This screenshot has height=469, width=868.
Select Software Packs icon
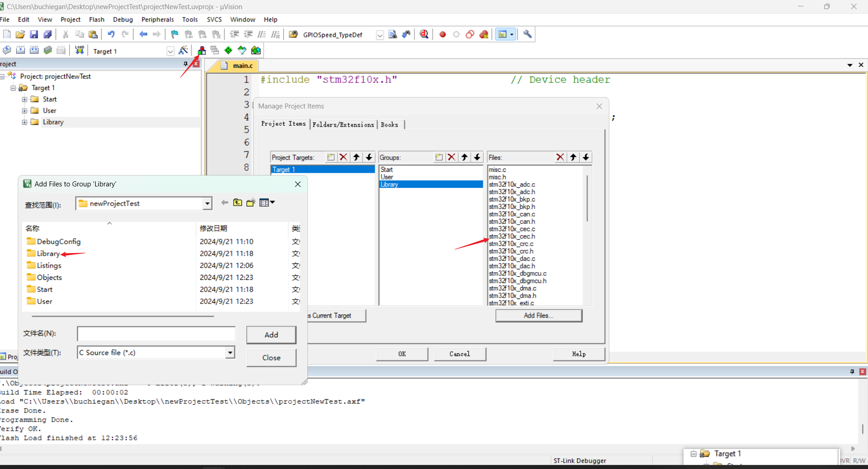tap(242, 50)
